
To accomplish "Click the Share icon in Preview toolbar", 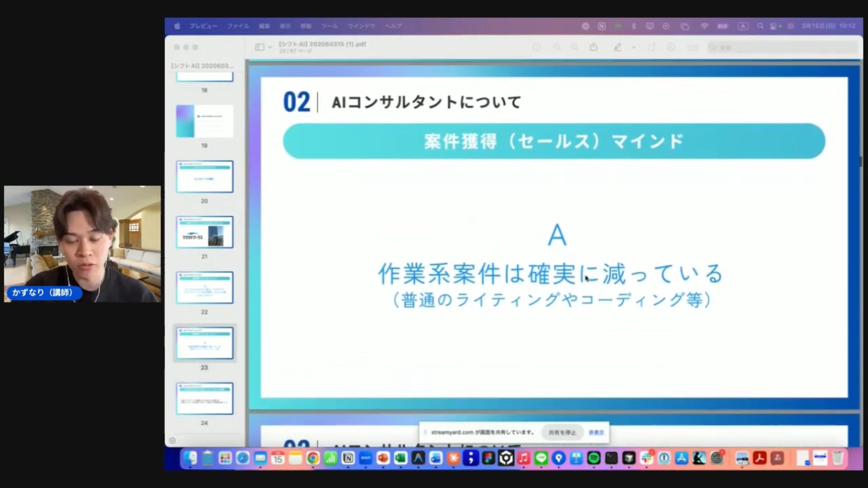I will point(594,47).
